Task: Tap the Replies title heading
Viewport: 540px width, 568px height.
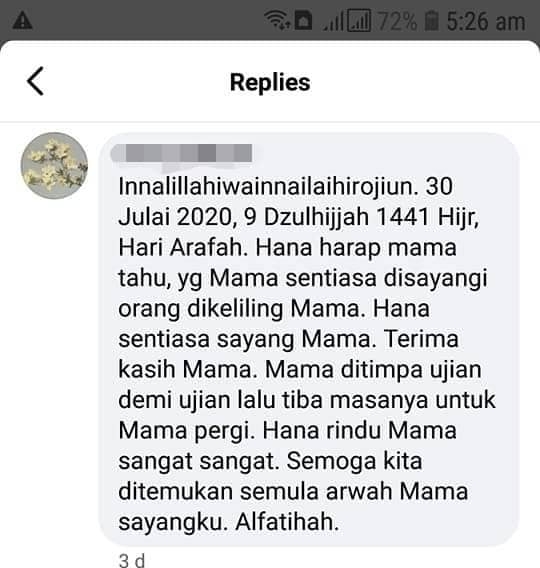Action: [270, 82]
